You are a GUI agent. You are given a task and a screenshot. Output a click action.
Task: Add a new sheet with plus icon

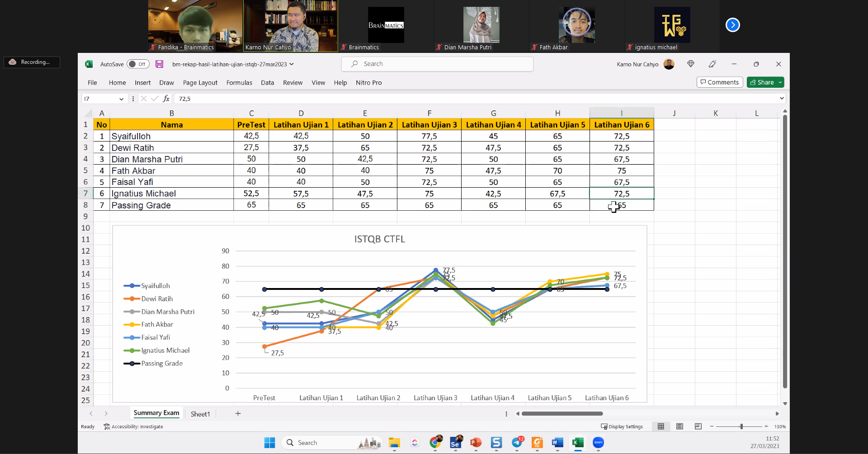click(238, 413)
